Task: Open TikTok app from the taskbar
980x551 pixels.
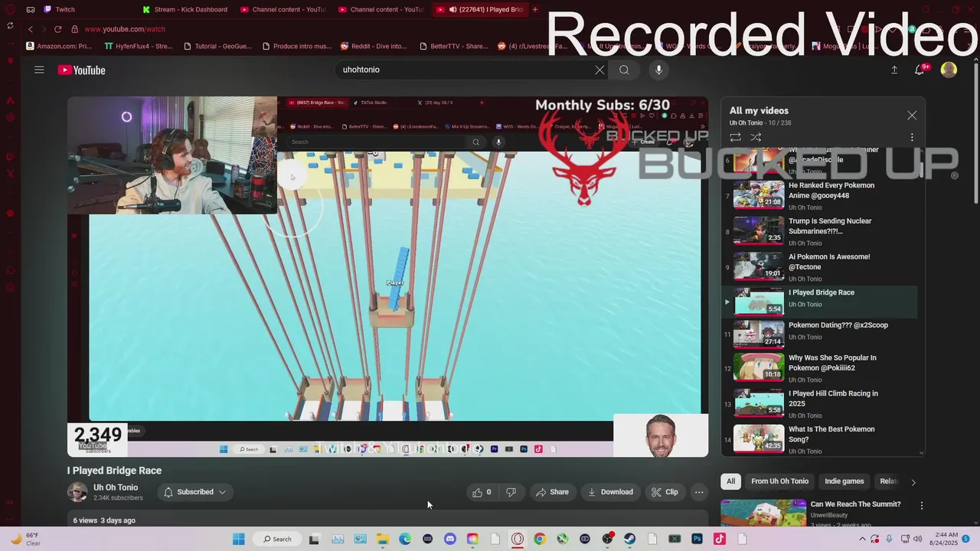Action: click(719, 539)
